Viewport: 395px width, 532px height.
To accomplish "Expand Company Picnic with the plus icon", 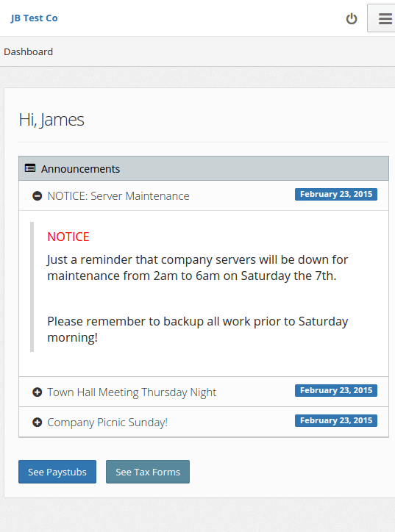I will (37, 423).
